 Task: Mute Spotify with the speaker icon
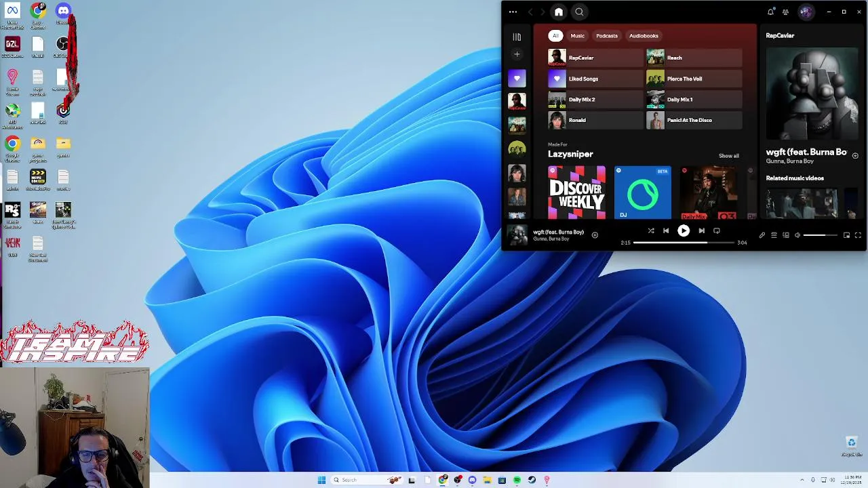[797, 235]
